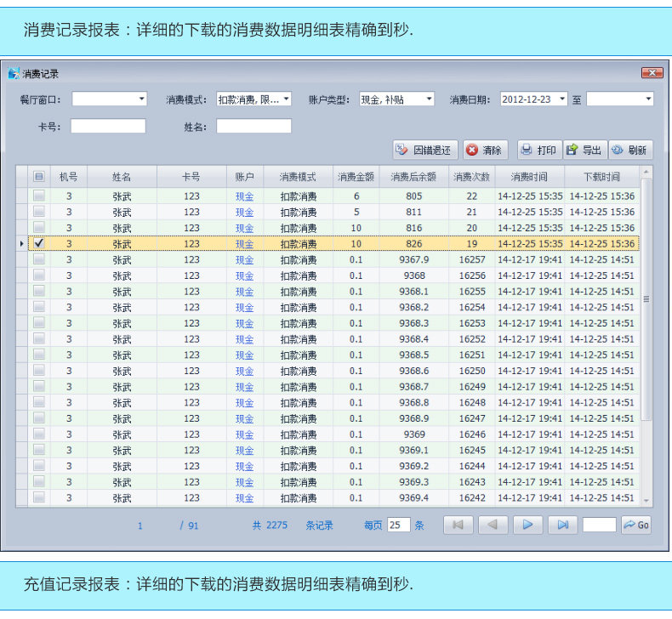Click the red 清除 clear button
Viewport: 672px width, 619px height.
tap(485, 150)
